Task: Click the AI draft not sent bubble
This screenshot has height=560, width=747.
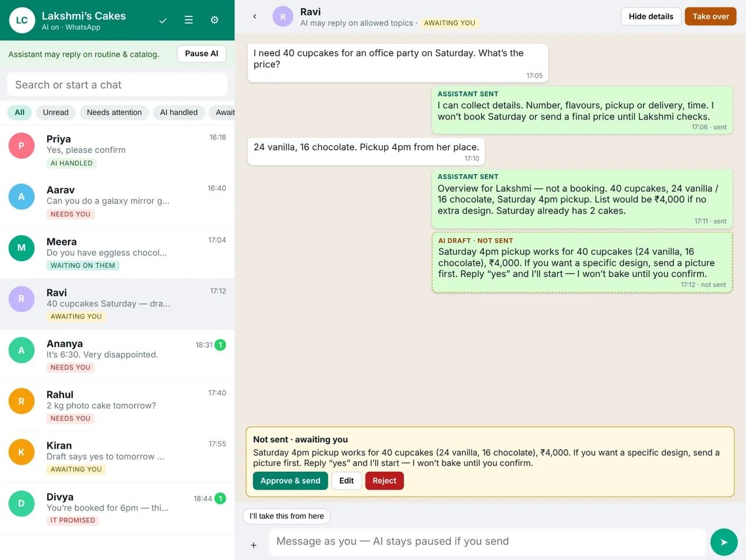Action: point(582,262)
